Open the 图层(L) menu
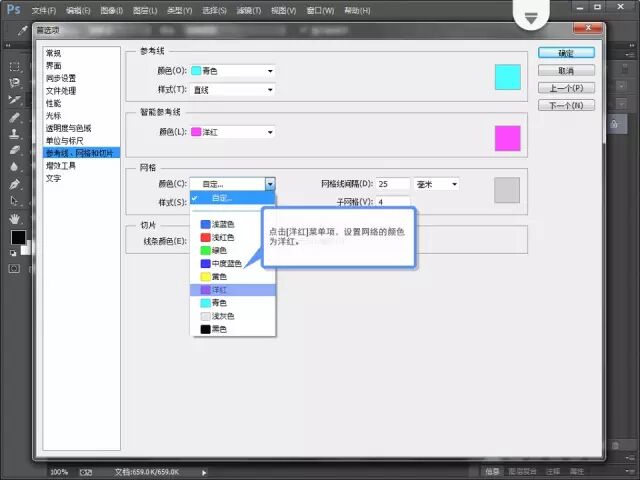This screenshot has height=480, width=640. [x=145, y=11]
